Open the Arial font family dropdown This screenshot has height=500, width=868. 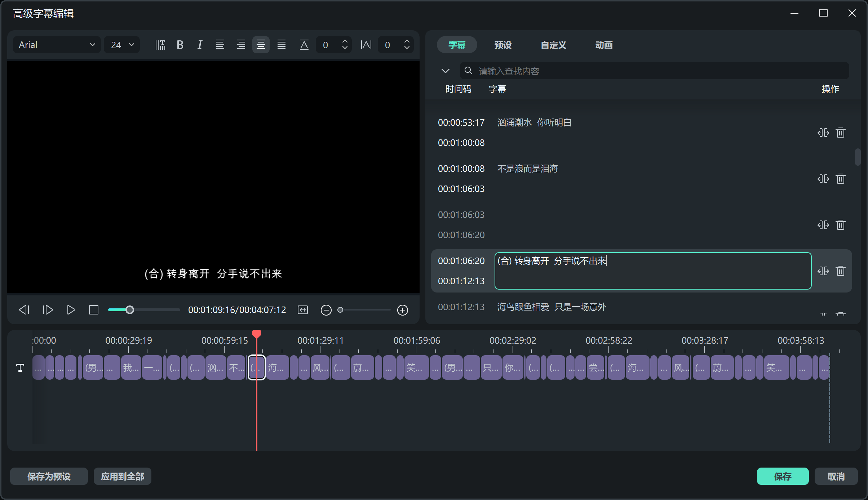(56, 45)
